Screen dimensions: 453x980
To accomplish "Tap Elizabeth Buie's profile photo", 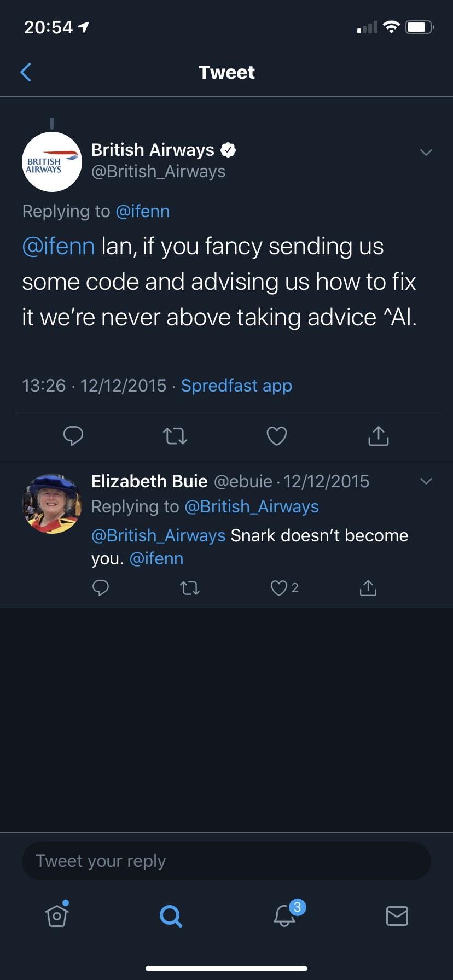I will pyautogui.click(x=52, y=504).
